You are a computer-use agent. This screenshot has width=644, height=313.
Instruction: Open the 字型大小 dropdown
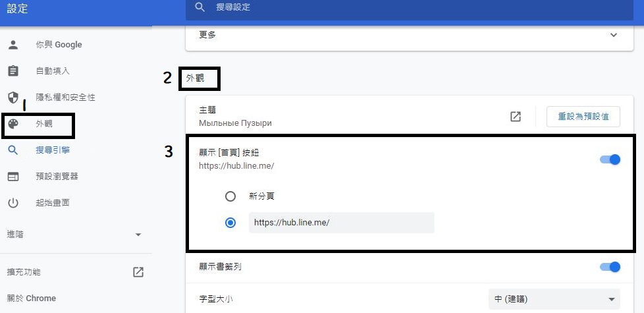[x=554, y=299]
